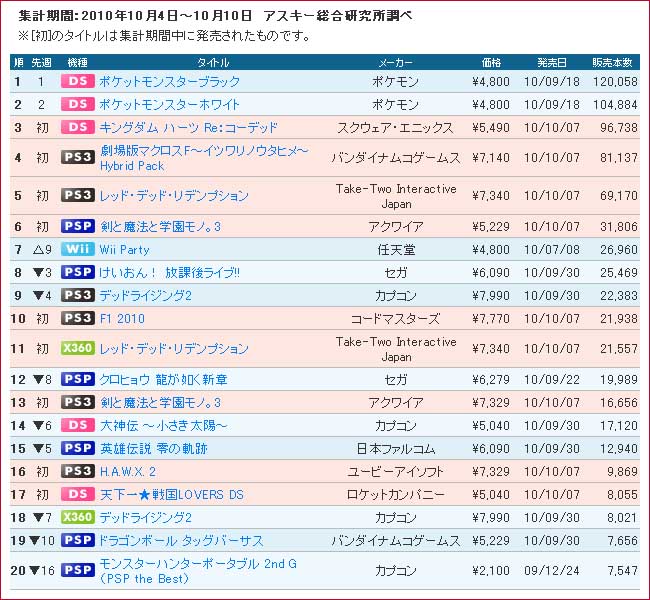Viewport: 650px width, 600px height.
Task: Click the PSP badge beside モンスターハンターポータブル 2nd G
Action: point(78,570)
